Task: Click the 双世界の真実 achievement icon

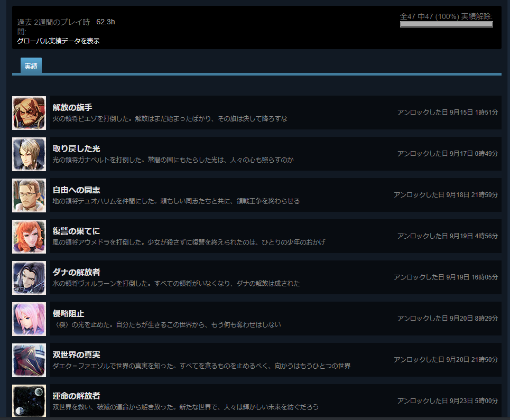Action: tap(29, 360)
